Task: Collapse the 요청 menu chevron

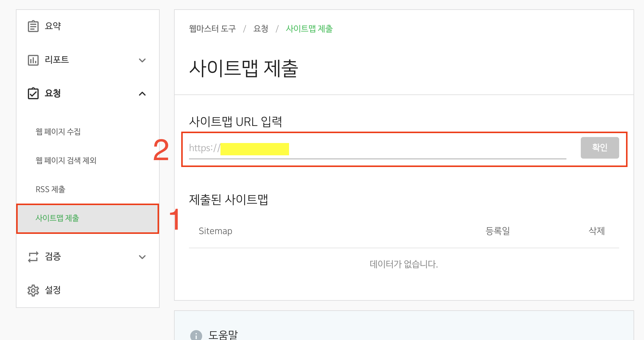Action: pyautogui.click(x=142, y=94)
